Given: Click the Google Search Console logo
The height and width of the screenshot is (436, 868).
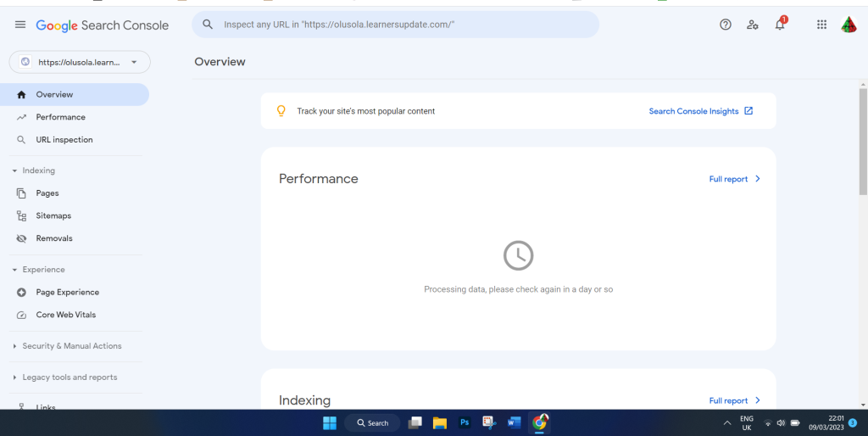Looking at the screenshot, I should [103, 25].
